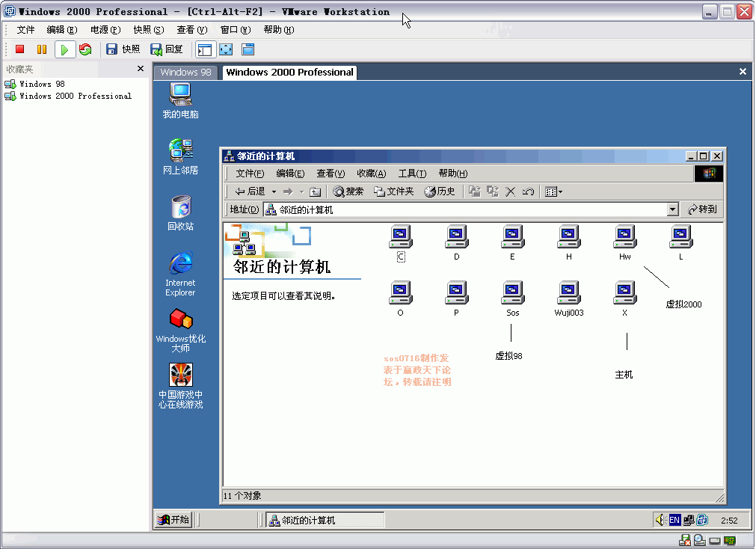Image resolution: width=756 pixels, height=549 pixels.
Task: Take a snapshot with the 快照 button
Action: [x=123, y=49]
